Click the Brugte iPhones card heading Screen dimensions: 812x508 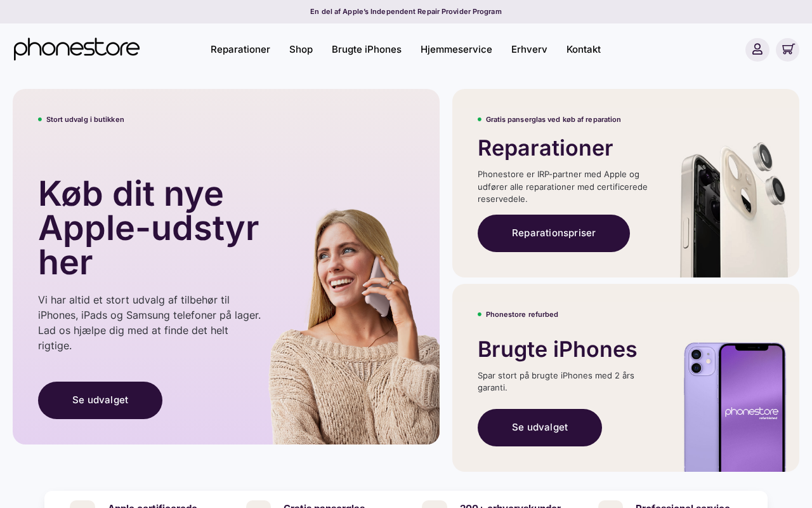coord(557,349)
